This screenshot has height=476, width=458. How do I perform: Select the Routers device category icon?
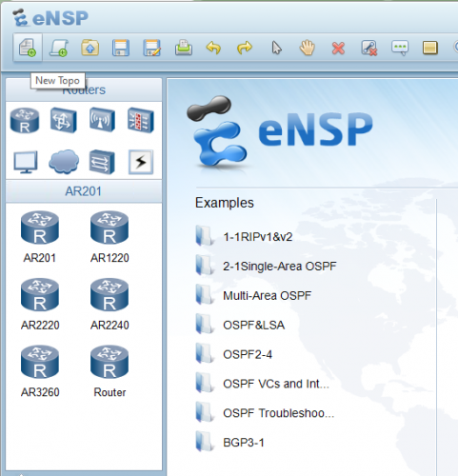25,120
